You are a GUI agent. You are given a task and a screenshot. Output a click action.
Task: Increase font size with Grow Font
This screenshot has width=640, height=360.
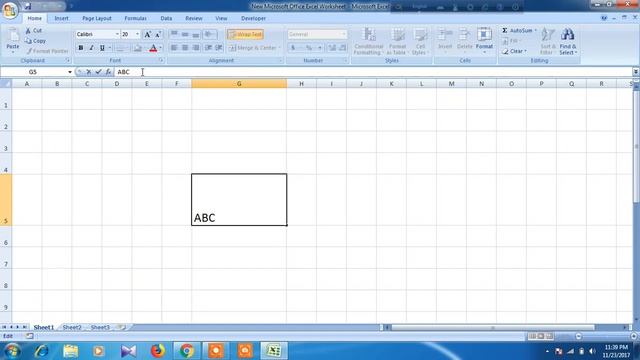147,34
